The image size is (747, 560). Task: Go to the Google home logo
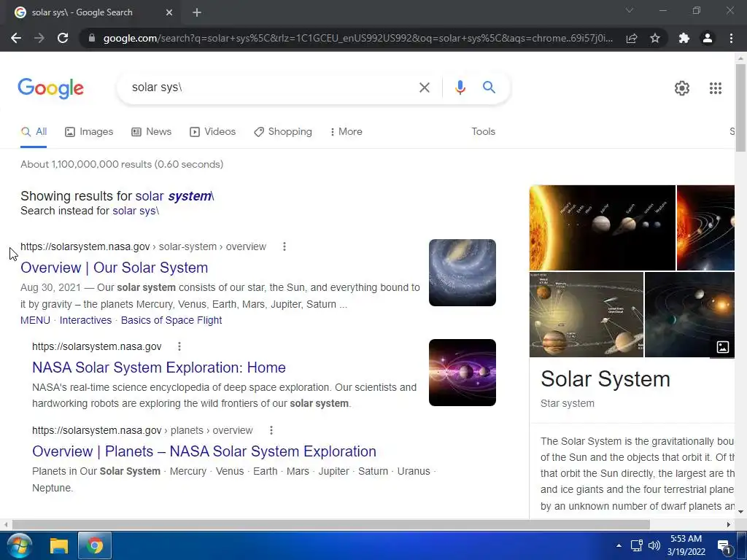click(51, 88)
